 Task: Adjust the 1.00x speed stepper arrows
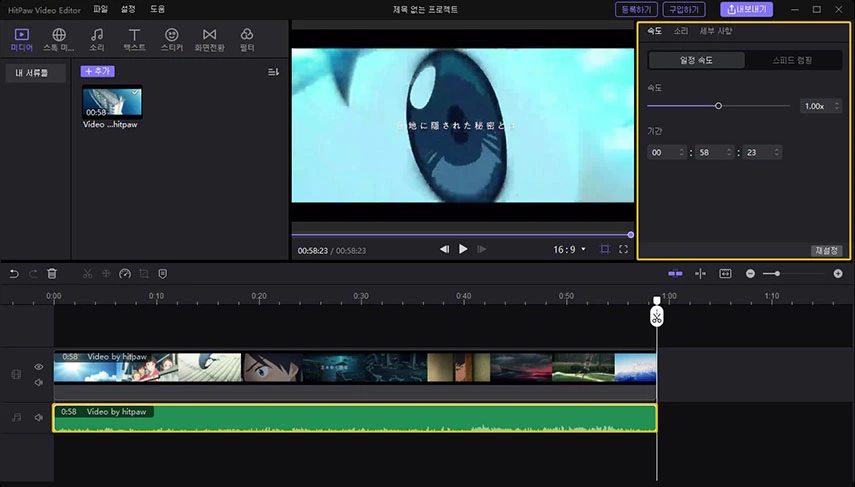[837, 106]
